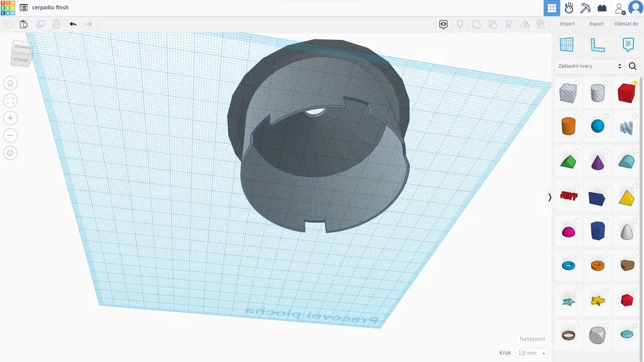Click the cerpadlo finsh design name
The image size is (644, 362).
pyautogui.click(x=50, y=8)
